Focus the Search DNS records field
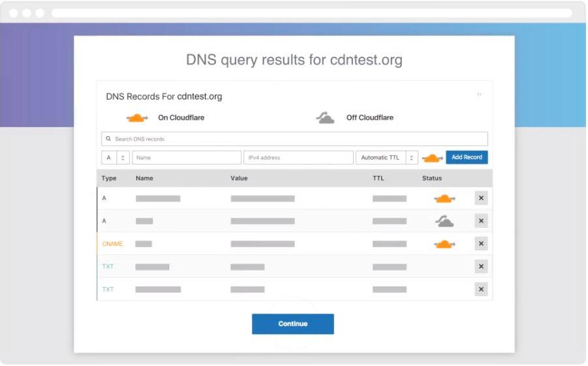Screen dimensions: 588x366 tap(294, 139)
